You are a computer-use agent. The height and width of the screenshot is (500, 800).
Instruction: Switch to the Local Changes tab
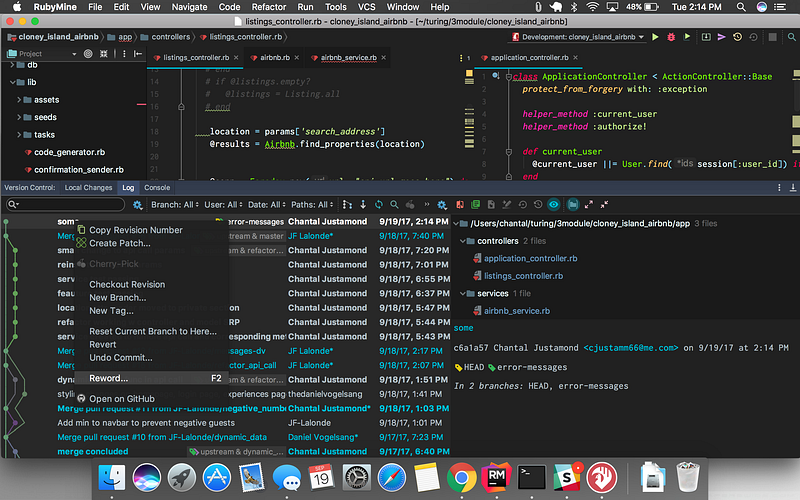pyautogui.click(x=88, y=187)
